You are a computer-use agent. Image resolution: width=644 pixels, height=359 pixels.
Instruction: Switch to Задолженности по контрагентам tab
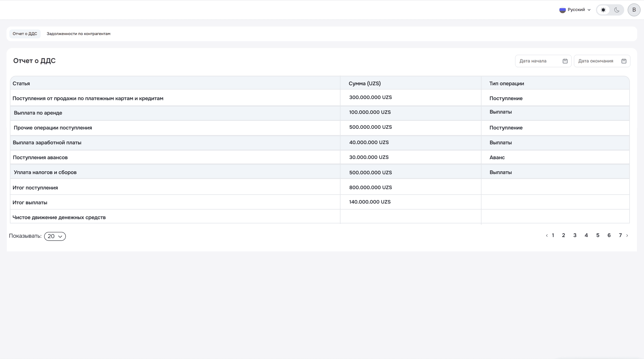[x=78, y=34]
